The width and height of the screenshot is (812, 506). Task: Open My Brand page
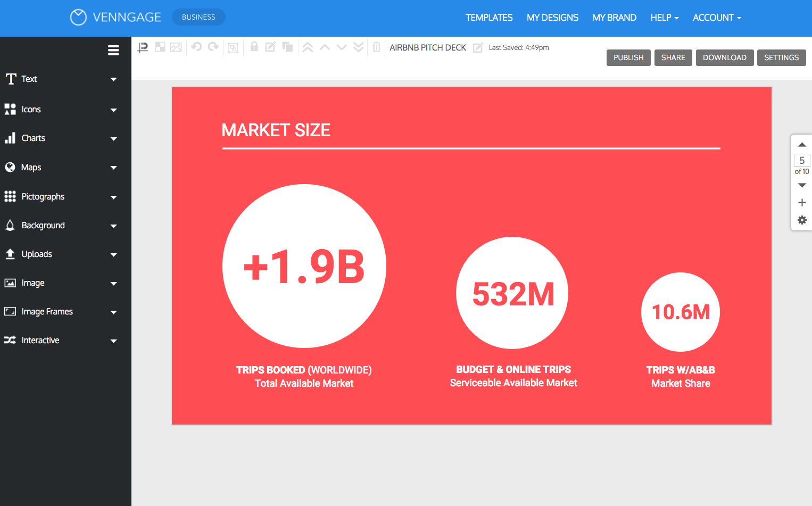[614, 18]
